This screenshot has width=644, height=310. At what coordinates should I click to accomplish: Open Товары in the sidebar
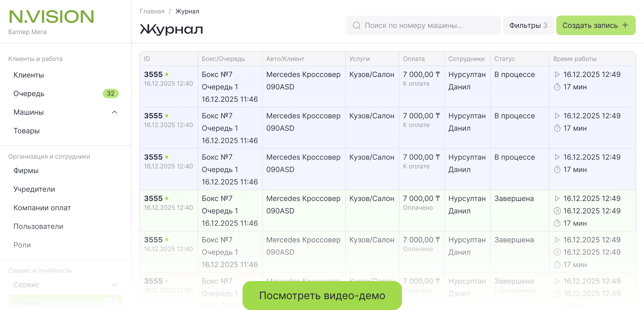(x=27, y=131)
